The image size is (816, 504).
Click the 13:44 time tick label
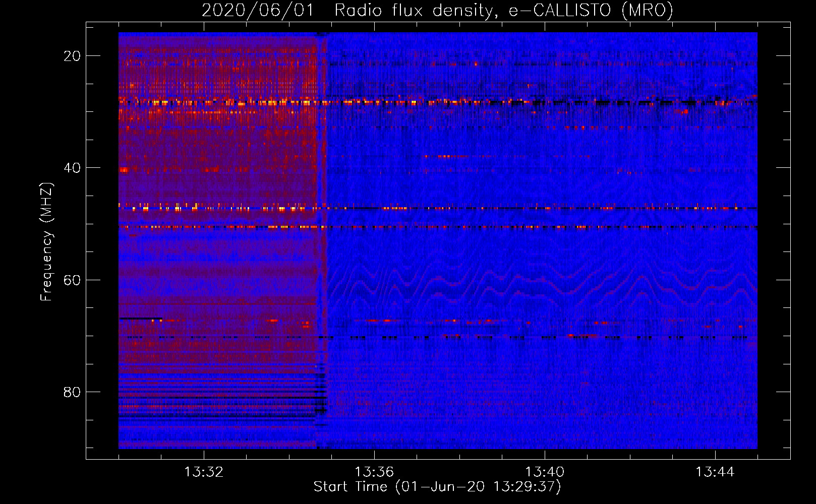(715, 472)
